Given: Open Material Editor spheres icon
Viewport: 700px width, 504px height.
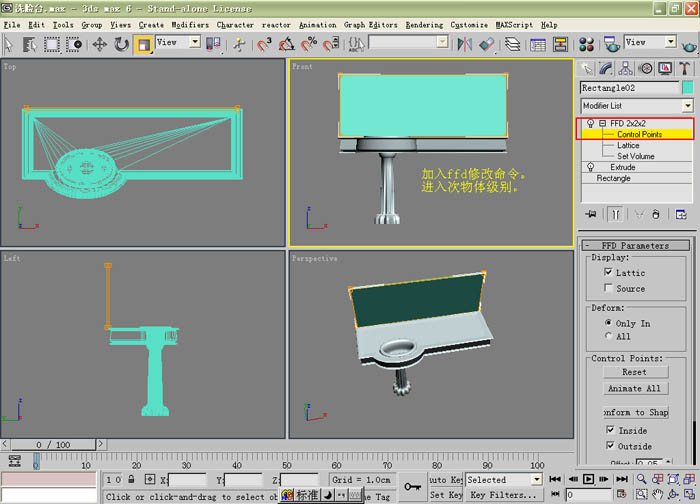Looking at the screenshot, I should coord(586,44).
